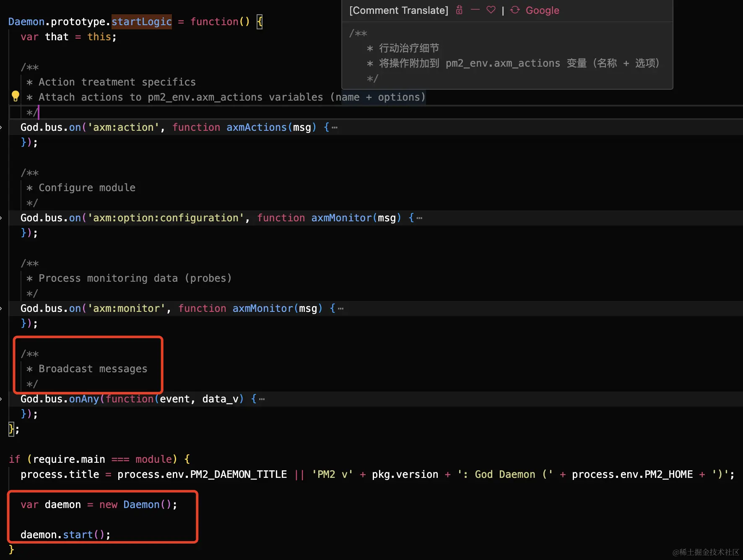Click the onAny method call
Image resolution: width=743 pixels, height=560 pixels.
point(84,399)
